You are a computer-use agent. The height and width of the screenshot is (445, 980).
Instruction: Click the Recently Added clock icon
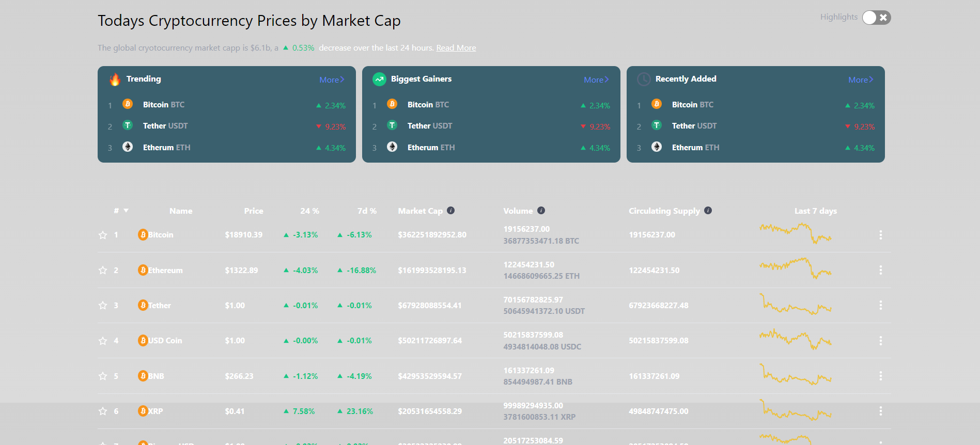coord(644,79)
